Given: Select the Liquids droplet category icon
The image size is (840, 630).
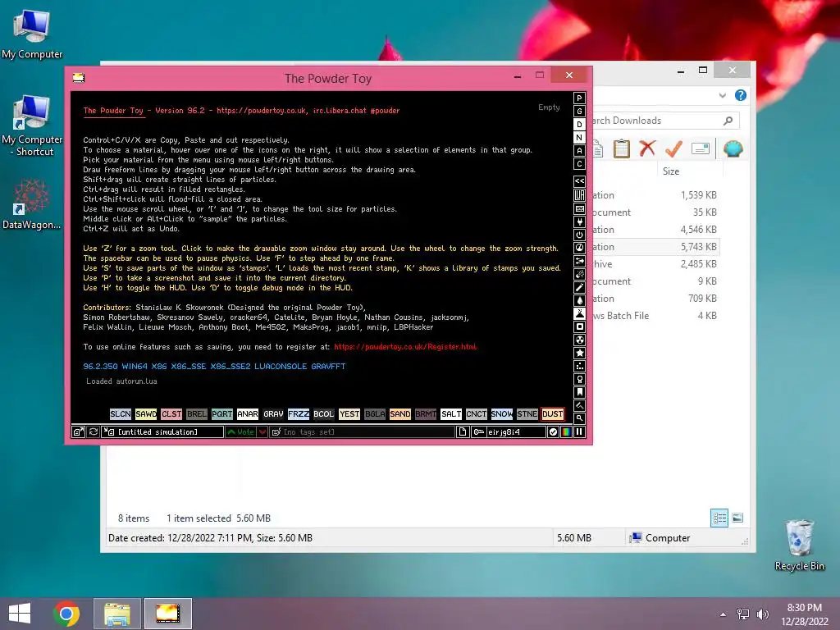Looking at the screenshot, I should click(x=579, y=300).
